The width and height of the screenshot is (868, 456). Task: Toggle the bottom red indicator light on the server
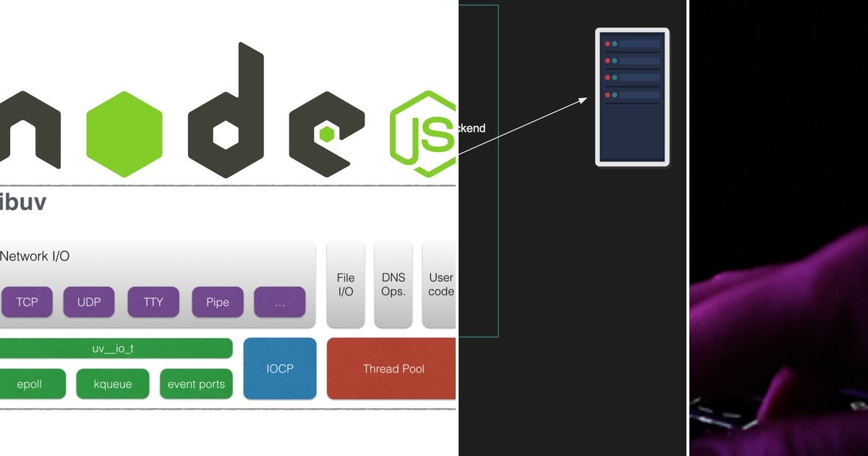pyautogui.click(x=608, y=94)
